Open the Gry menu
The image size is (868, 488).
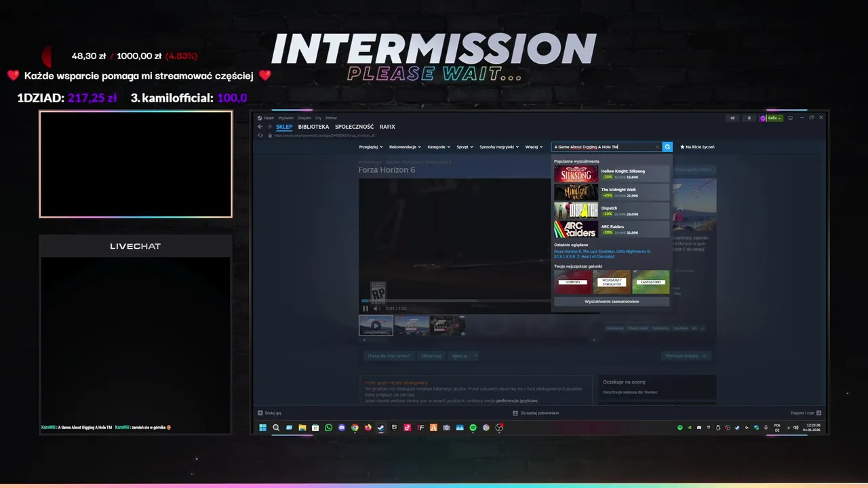click(318, 118)
